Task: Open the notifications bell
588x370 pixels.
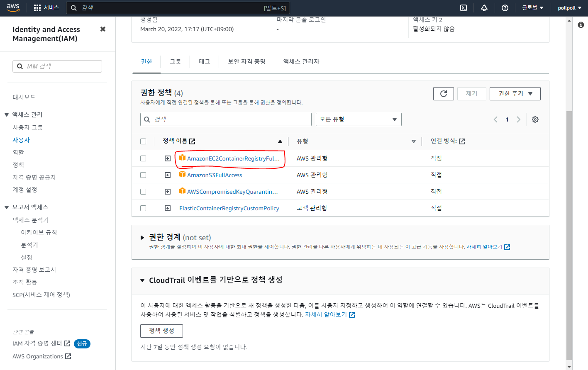Action: click(484, 8)
